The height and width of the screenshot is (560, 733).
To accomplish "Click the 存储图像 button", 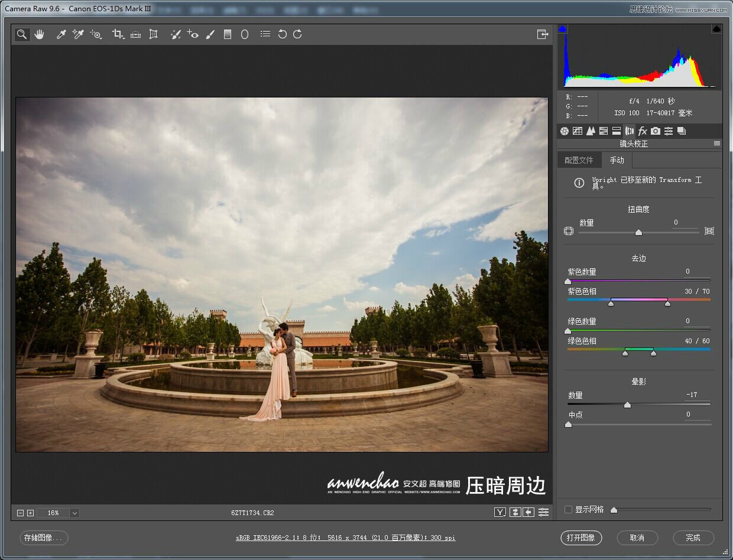I will pos(44,538).
